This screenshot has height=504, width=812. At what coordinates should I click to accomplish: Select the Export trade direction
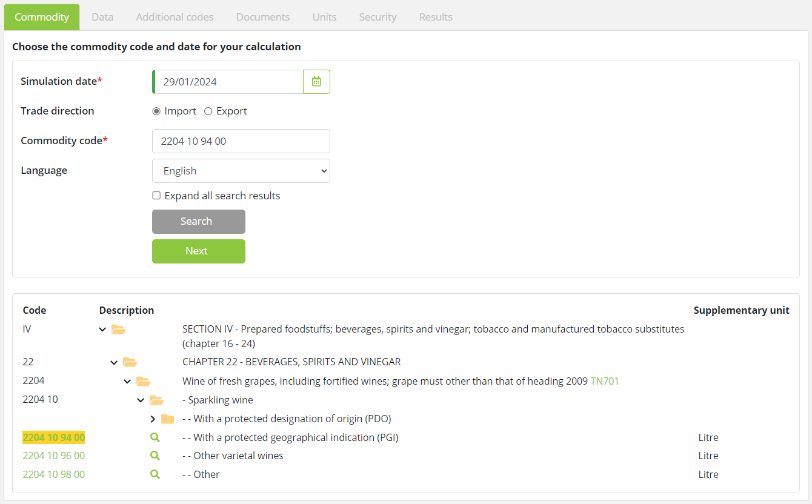208,111
